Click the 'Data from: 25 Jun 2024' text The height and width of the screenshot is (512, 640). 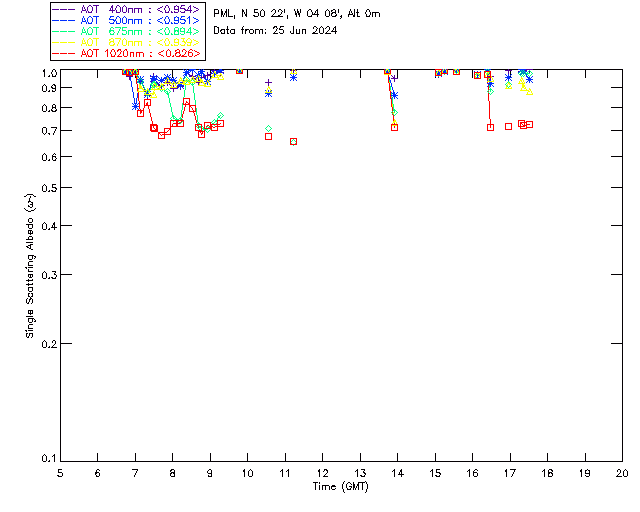(x=275, y=31)
